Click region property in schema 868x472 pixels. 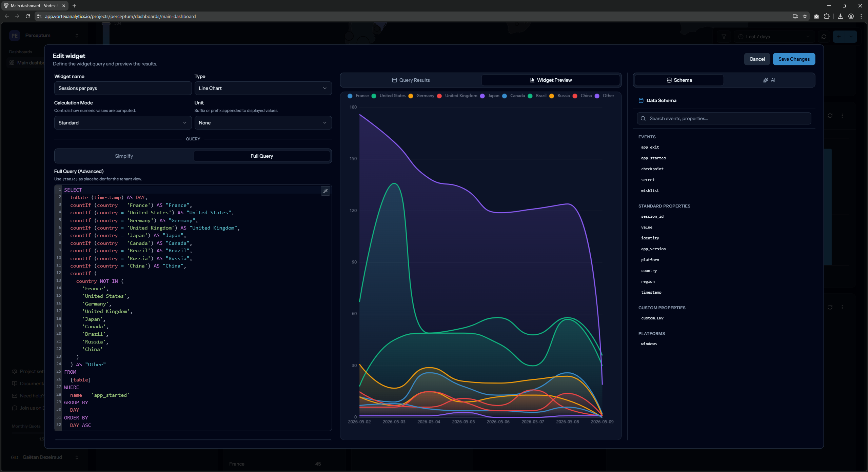[648, 281]
